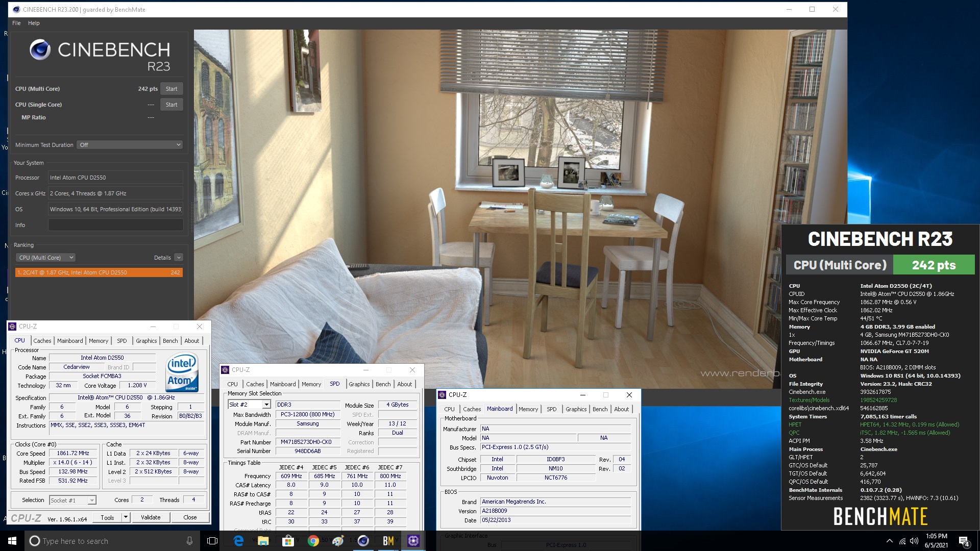The width and height of the screenshot is (980, 551).
Task: Click the Multiplier x 14.0 value
Action: click(x=73, y=462)
